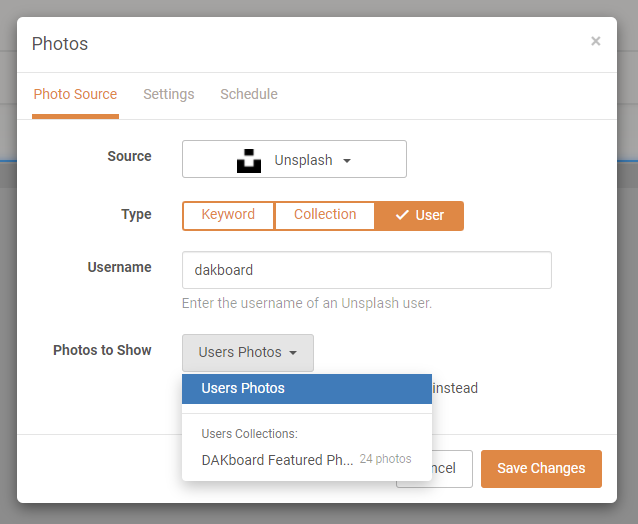This screenshot has width=638, height=524.
Task: Choose the DAKboard Featured Ph... collection
Action: 307,460
